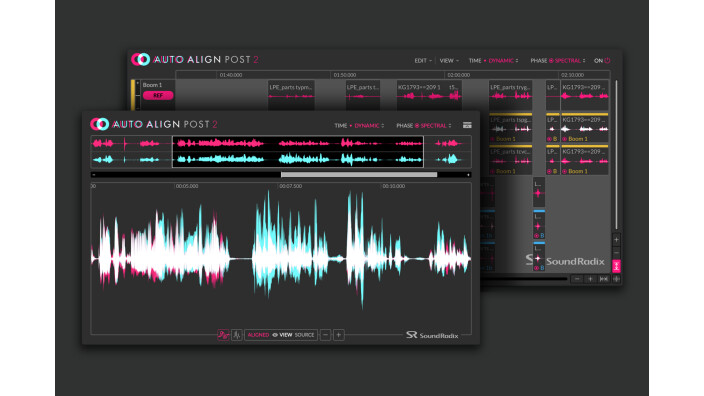The image size is (704, 396).
Task: Select the LPE_parts typm clip on Boom 1
Action: (x=291, y=95)
